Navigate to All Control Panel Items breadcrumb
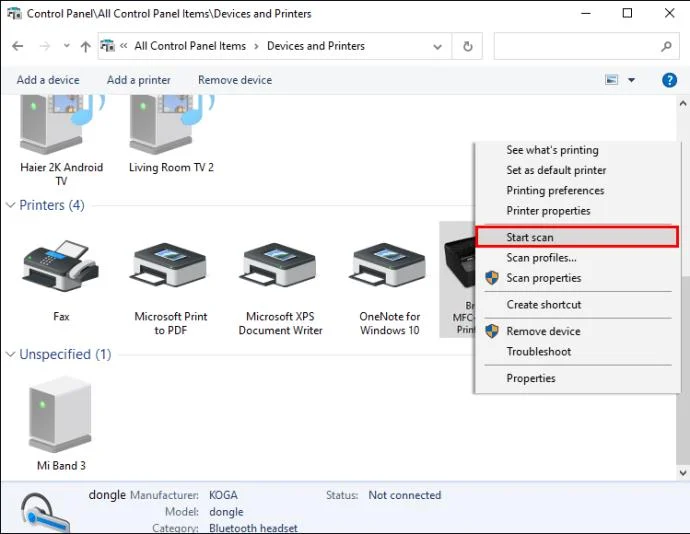Screen dimensions: 690x534 coord(190,46)
